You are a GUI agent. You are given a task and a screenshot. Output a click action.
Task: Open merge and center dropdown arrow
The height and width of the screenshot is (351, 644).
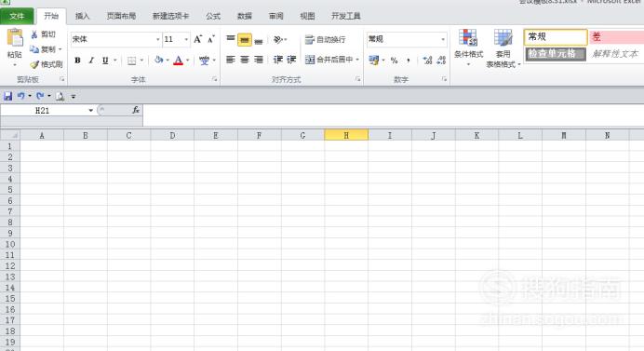point(357,60)
